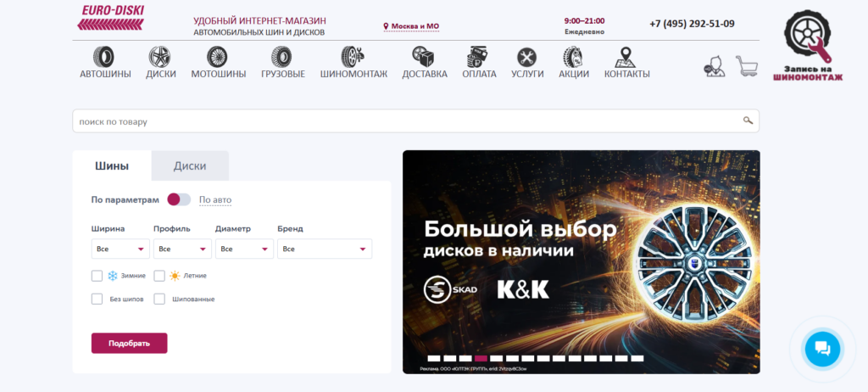868x392 pixels.
Task: Expand the Ширина dropdown
Action: 120,249
